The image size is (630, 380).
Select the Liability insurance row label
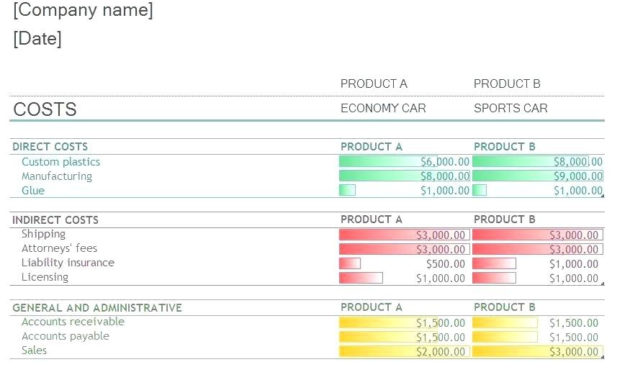point(68,263)
